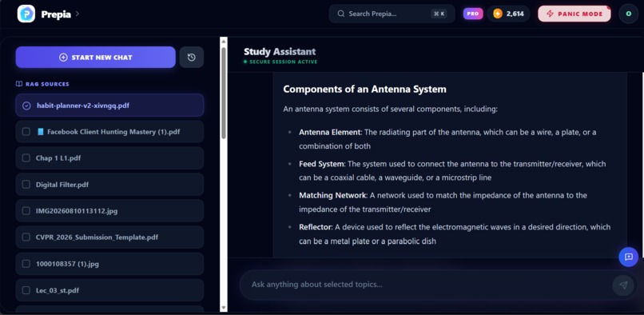This screenshot has height=315, width=644.
Task: Click START NEW CHAT button
Action: tap(96, 57)
